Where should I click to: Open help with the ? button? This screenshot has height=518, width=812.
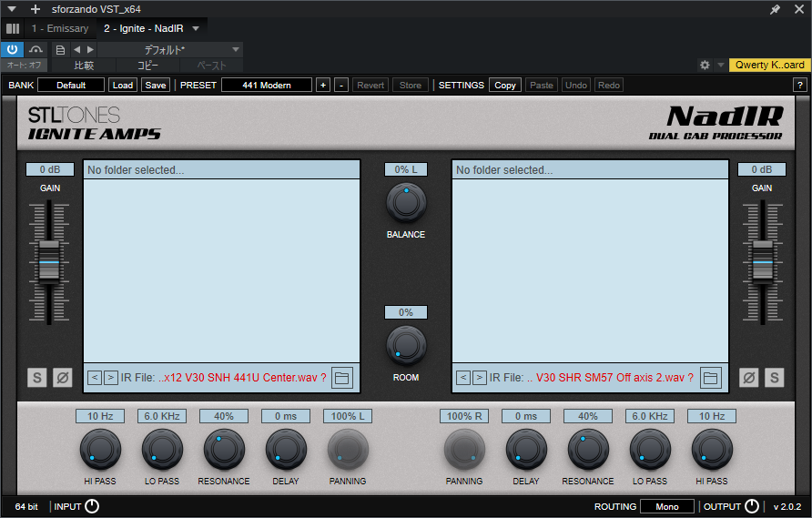pyautogui.click(x=800, y=85)
